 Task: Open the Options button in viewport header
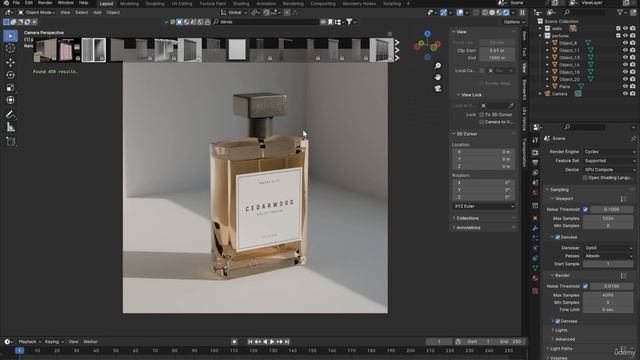pos(513,22)
